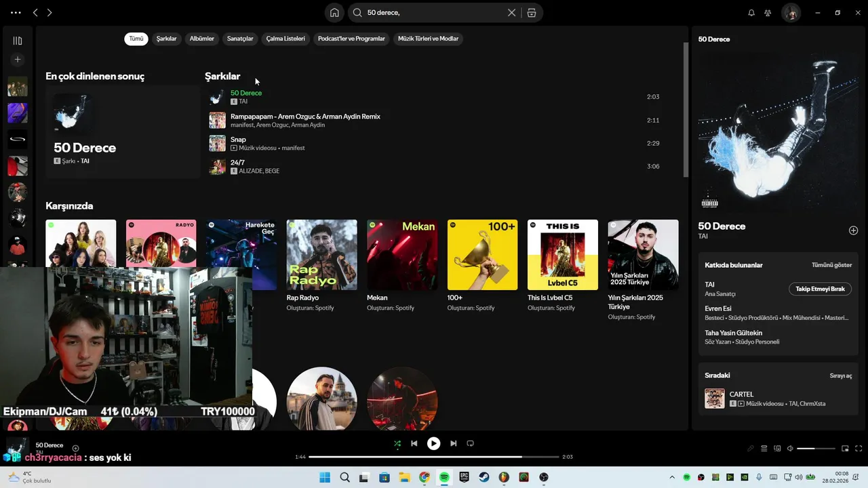Click Sırayı aç link
Image resolution: width=868 pixels, height=488 pixels.
pos(841,375)
